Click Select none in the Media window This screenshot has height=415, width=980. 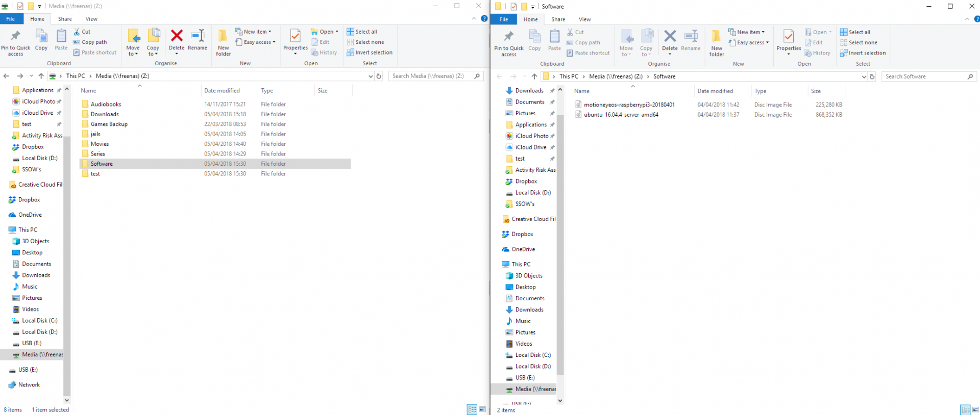[x=365, y=42]
